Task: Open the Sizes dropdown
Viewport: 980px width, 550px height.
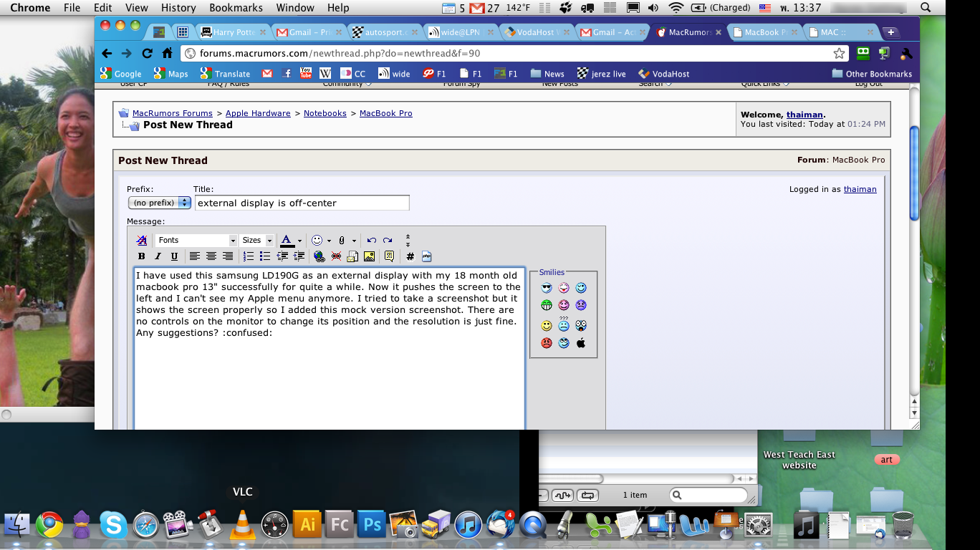Action: [x=256, y=240]
